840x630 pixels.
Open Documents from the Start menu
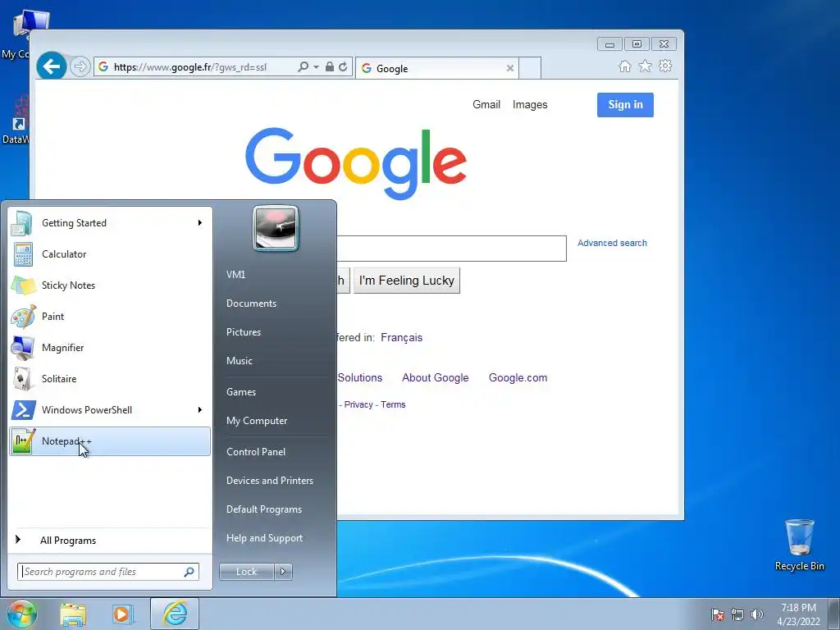point(251,304)
